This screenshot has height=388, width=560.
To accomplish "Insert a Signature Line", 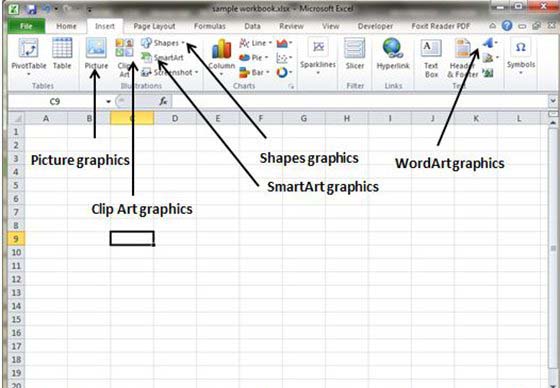I will point(490,58).
